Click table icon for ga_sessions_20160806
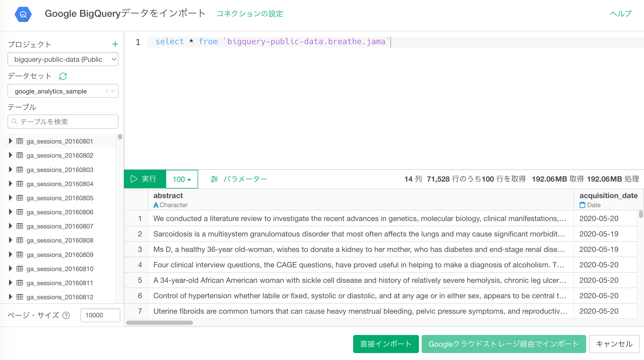This screenshot has height=360, width=644. (20, 212)
